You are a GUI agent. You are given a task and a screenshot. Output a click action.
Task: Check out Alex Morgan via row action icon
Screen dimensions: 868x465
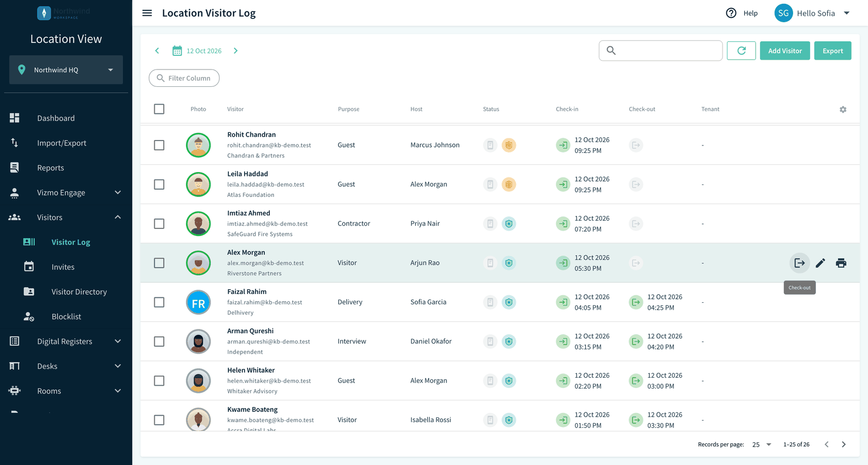tap(800, 263)
